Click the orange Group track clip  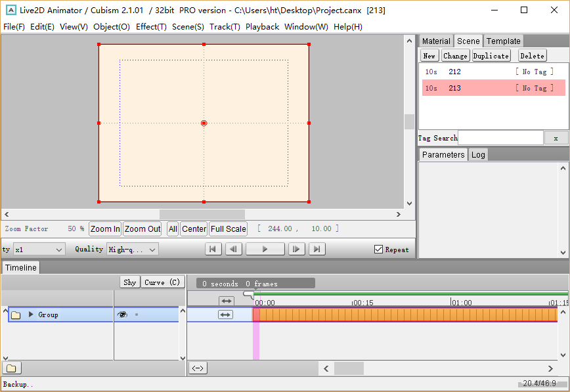[x=405, y=315]
